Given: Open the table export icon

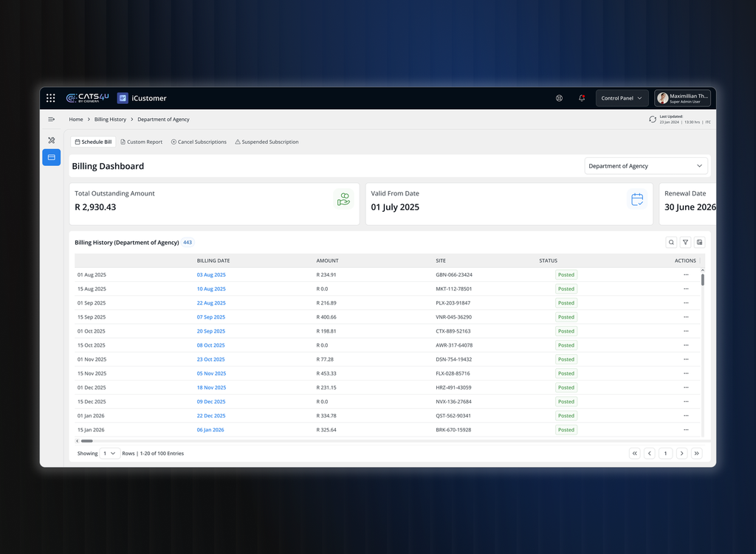Looking at the screenshot, I should click(x=699, y=242).
